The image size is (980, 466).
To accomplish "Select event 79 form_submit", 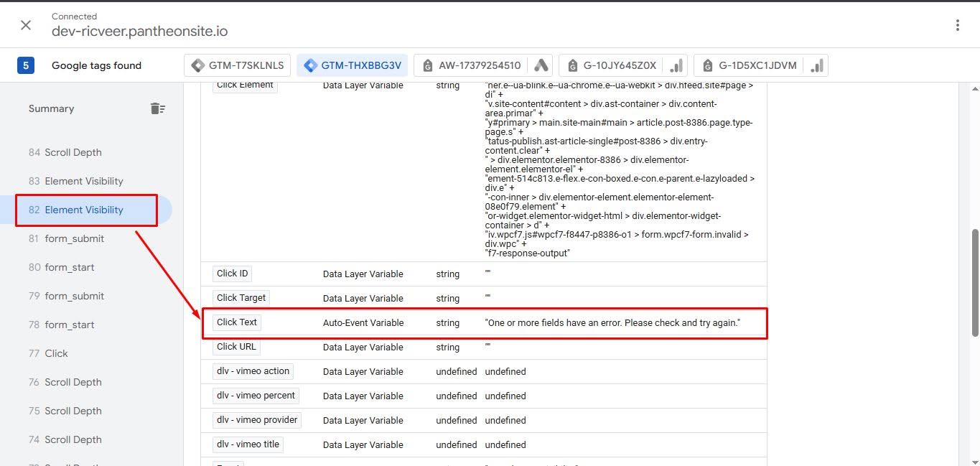I will click(67, 296).
